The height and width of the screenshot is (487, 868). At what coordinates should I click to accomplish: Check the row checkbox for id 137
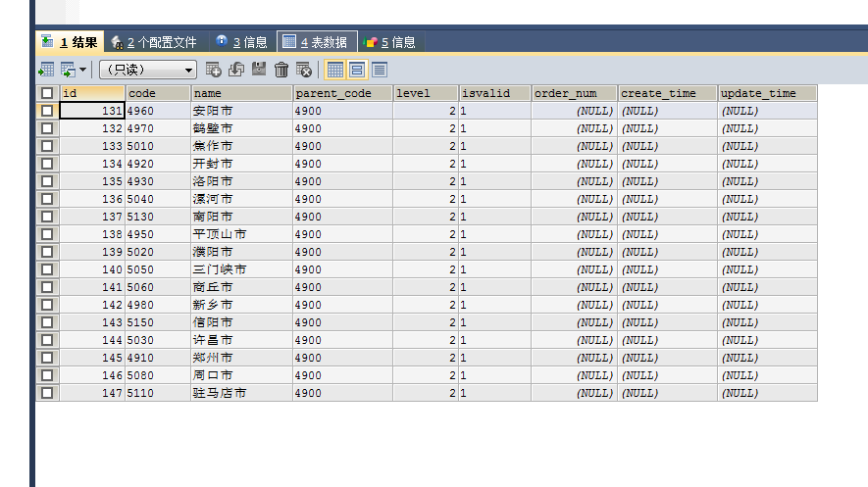pos(47,217)
